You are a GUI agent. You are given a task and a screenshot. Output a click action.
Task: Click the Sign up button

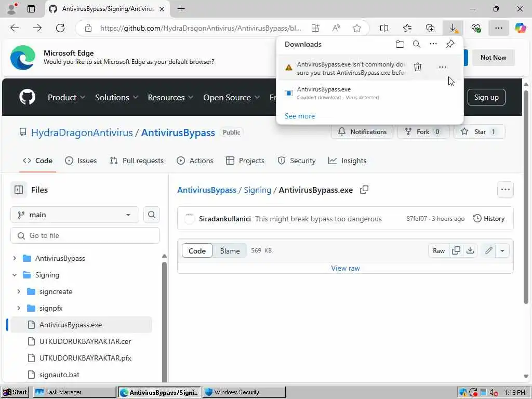[486, 97]
